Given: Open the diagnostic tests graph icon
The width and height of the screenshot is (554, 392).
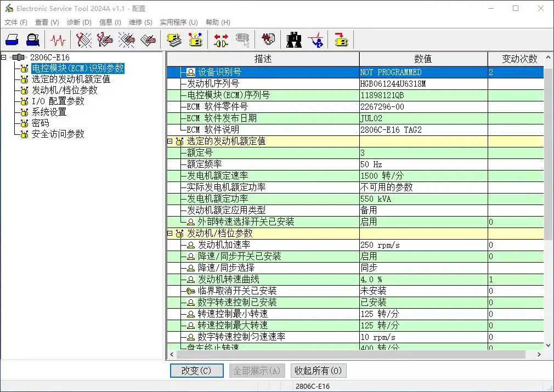Looking at the screenshot, I should 315,39.
